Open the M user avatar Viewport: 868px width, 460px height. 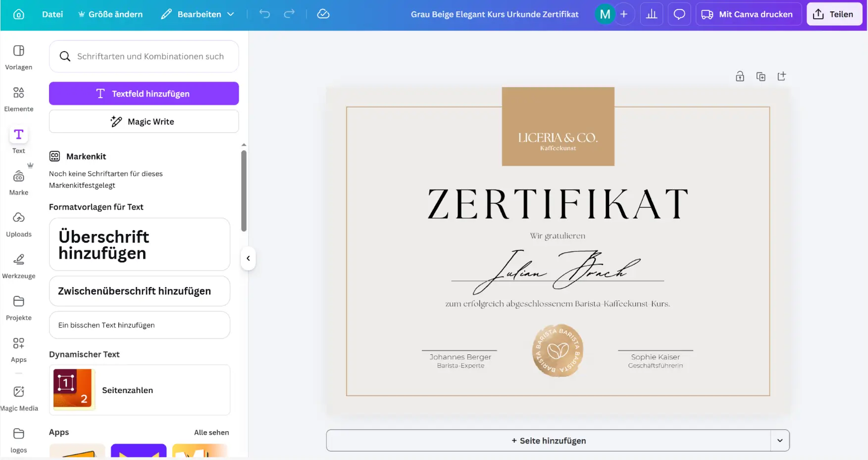605,14
